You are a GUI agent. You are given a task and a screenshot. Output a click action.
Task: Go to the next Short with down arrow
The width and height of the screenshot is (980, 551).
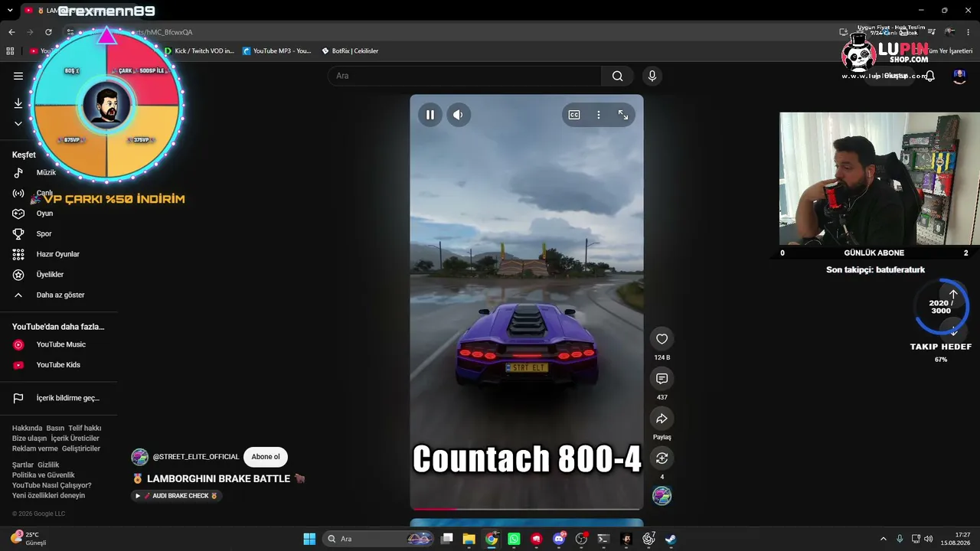(x=954, y=331)
